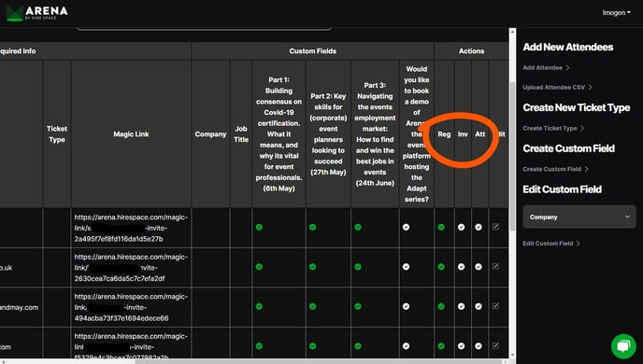
Task: Click Part 3 green check in 2a495f7ef8fd116da1d5e27b row
Action: pyautogui.click(x=358, y=227)
